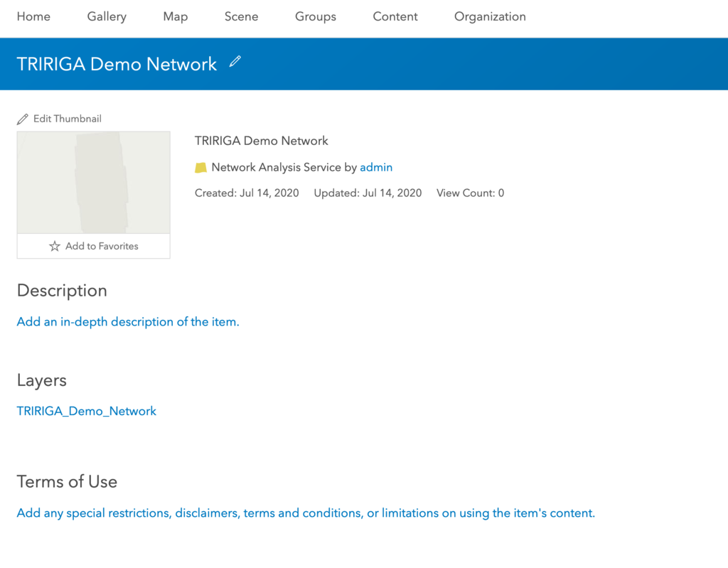Click the Layers heading
Viewport: 728px width, 568px height.
click(x=42, y=380)
